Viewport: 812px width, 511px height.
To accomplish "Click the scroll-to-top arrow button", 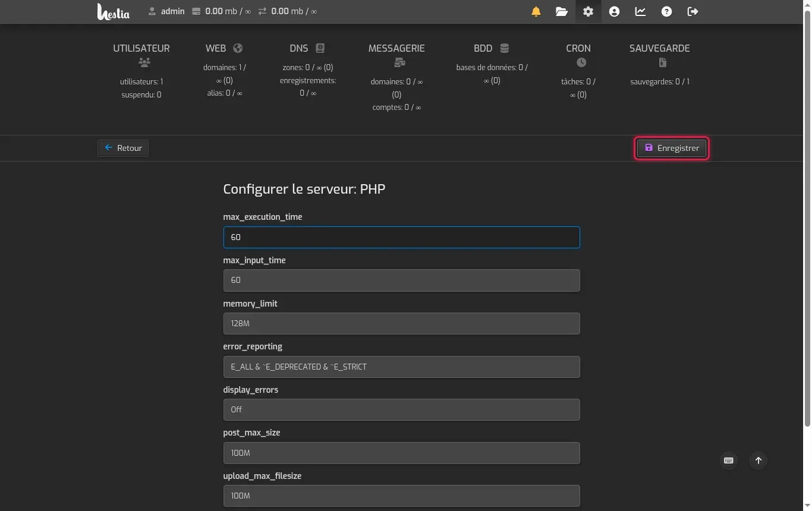I will tap(759, 460).
